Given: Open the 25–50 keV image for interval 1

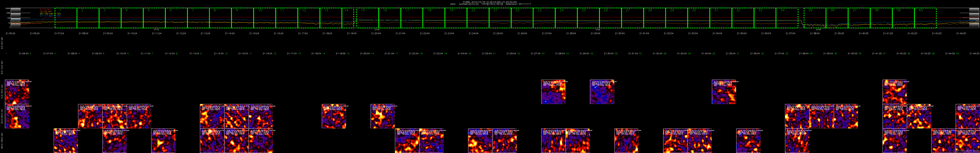Looking at the screenshot, I should pos(17,116).
